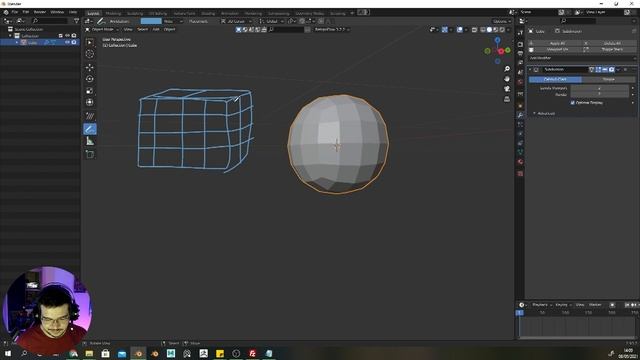Open the Scene properties tab icon
640x360 pixels.
coord(520,72)
